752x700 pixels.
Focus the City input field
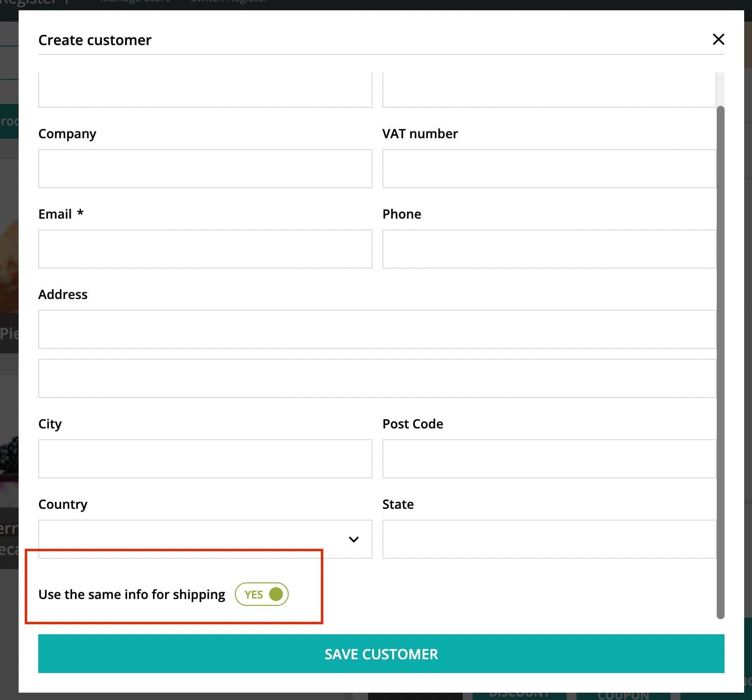205,459
